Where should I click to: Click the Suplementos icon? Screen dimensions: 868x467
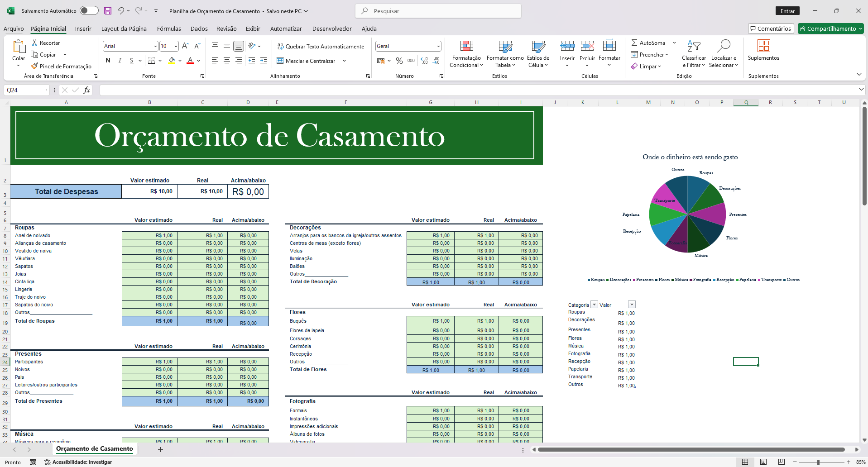763,46
